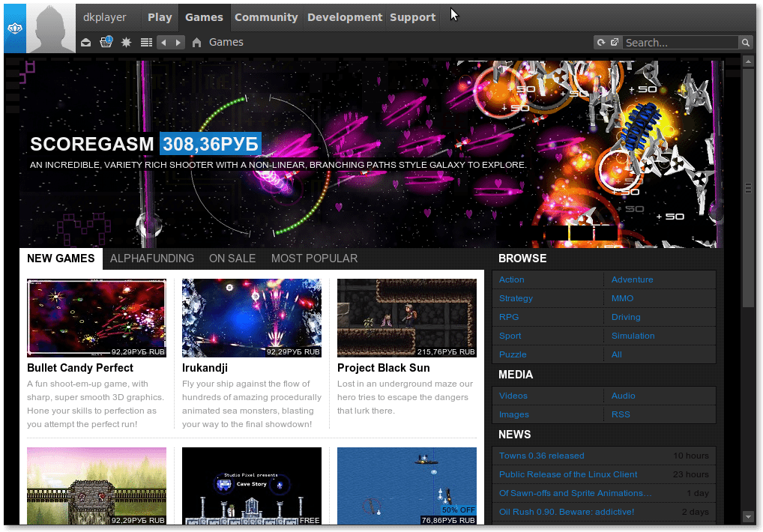Open the shopping cart basket icon
This screenshot has height=532, width=763.
pos(106,42)
